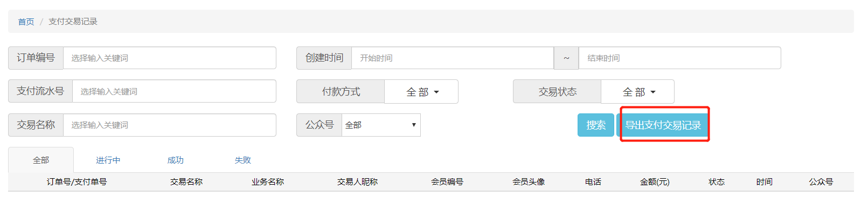Click the 交易人昵称 column header
Viewport: 868px width, 216px height.
357,182
